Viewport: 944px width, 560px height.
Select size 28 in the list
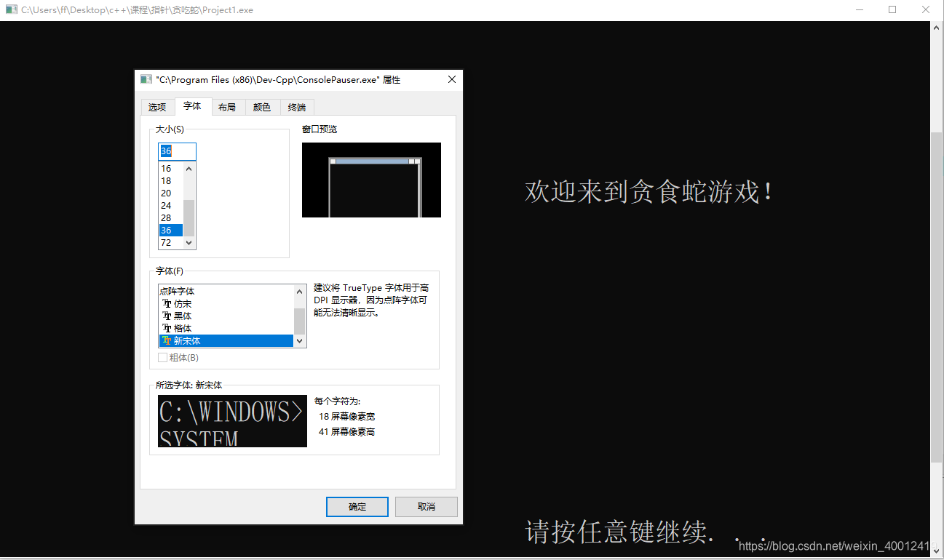(x=170, y=217)
